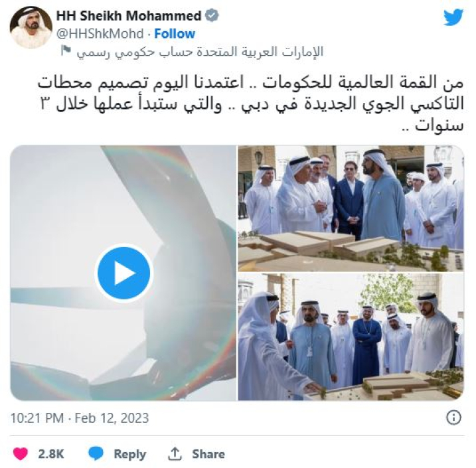Click the verified badge next to name

212,15
